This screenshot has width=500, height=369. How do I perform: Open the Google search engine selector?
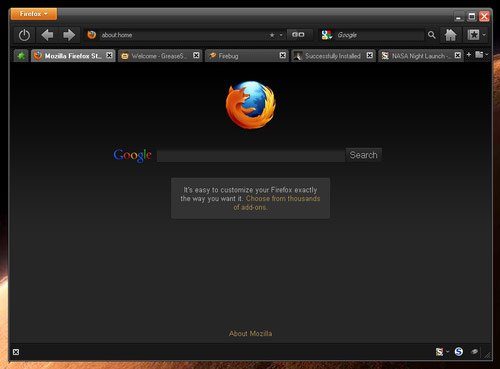click(327, 35)
